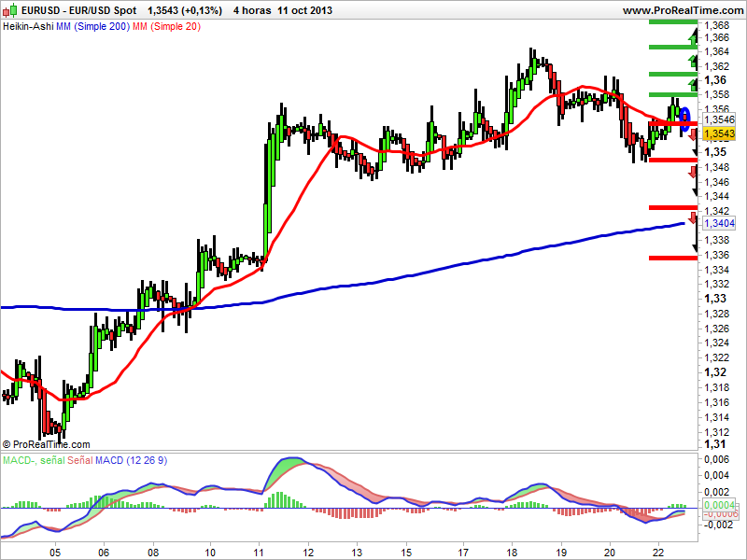
Task: Select the EURUSD - EUR/USD Spot title
Action: click(79, 10)
